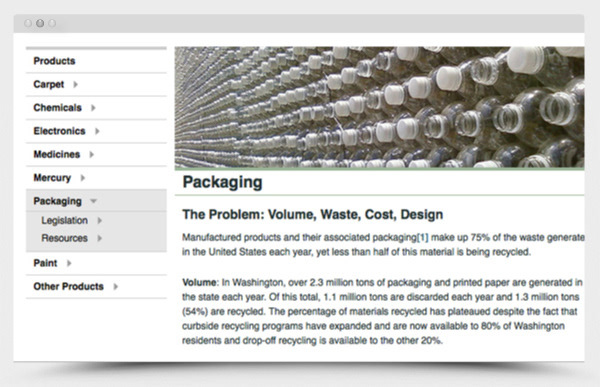Expand the Paint submenu arrow

69,263
